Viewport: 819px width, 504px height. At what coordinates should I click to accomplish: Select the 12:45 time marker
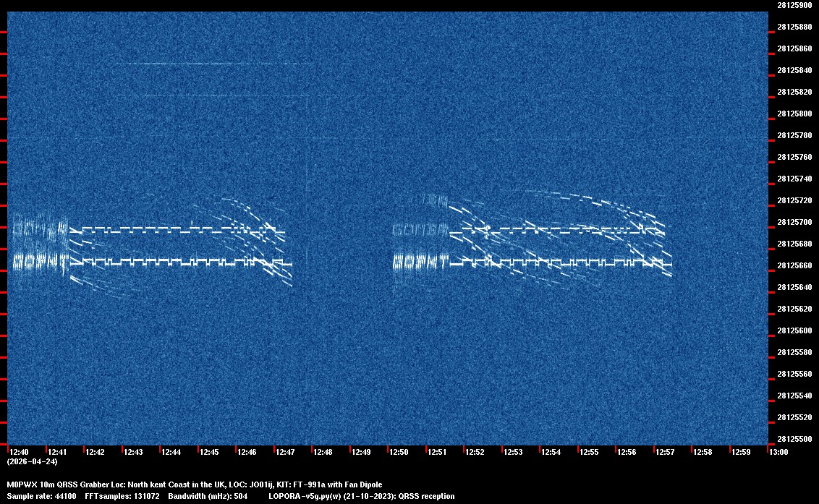209,452
